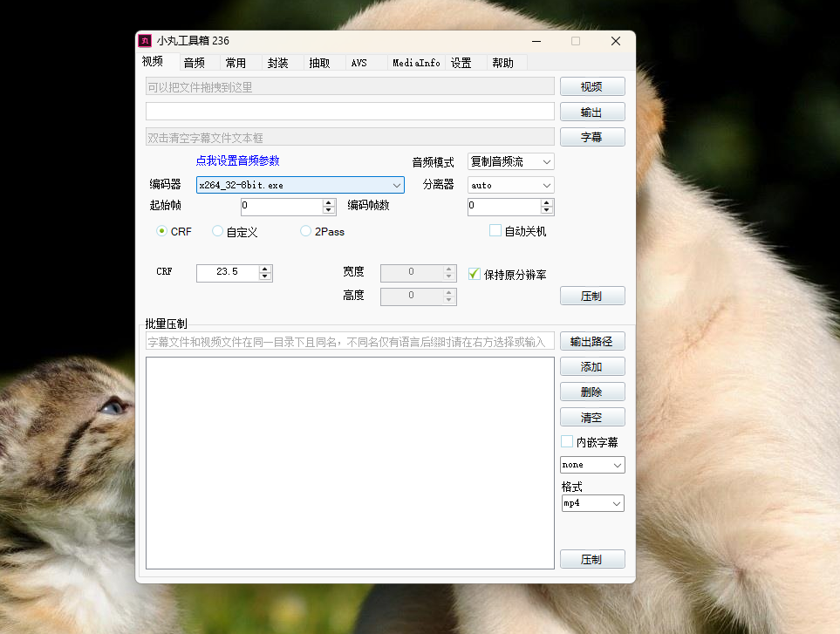The height and width of the screenshot is (634, 840).
Task: Click the 清空 button to clear the list
Action: 592,417
